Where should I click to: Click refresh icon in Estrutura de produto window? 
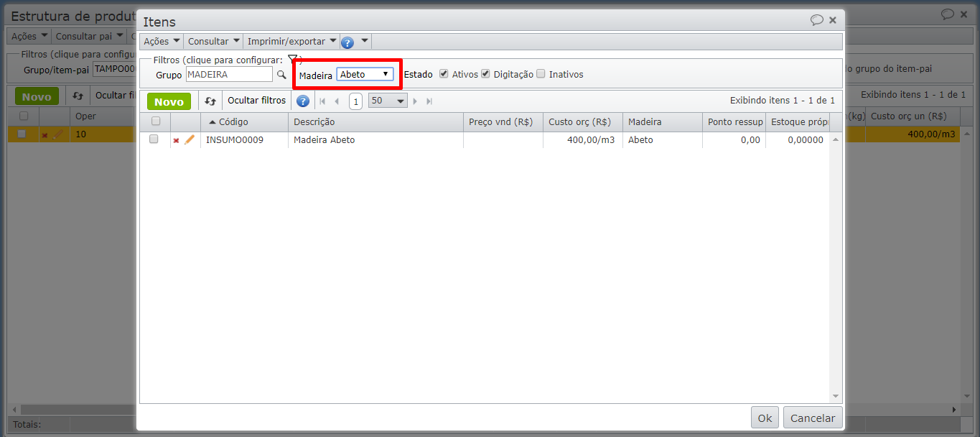[x=78, y=96]
